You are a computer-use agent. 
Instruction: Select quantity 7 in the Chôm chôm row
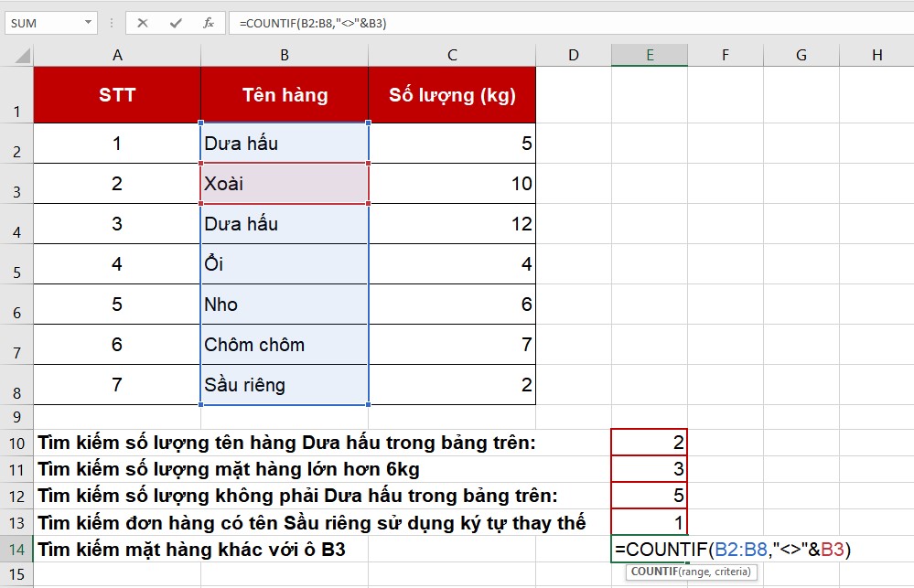pos(452,345)
